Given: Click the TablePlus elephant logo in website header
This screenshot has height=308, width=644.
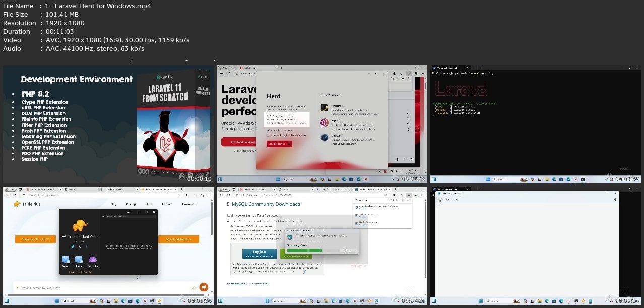Looking at the screenshot, I should click(x=17, y=204).
